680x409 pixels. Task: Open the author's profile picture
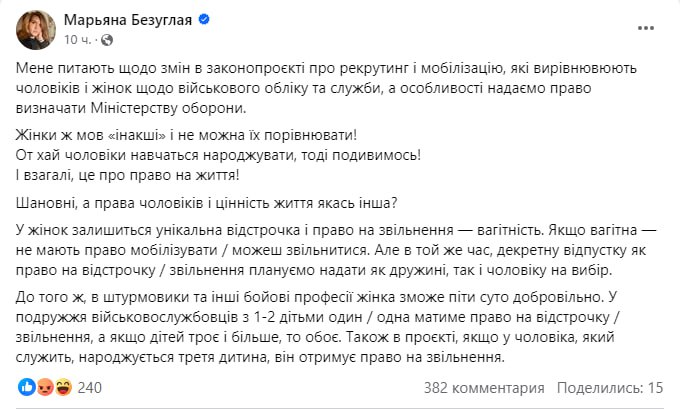[34, 29]
